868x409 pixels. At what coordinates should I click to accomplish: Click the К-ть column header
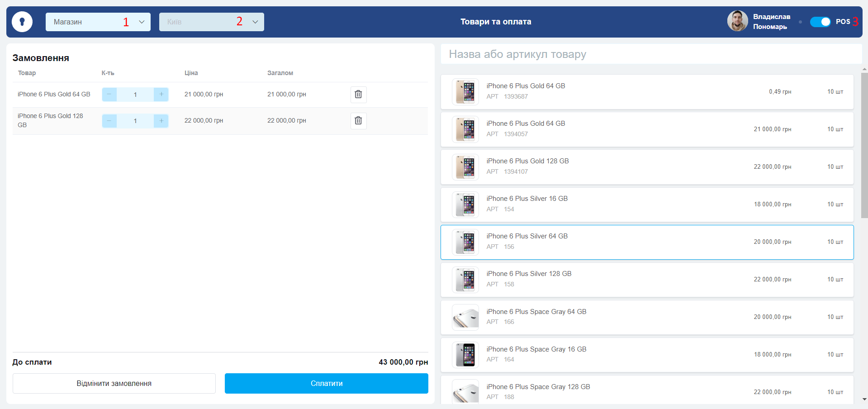pos(108,73)
